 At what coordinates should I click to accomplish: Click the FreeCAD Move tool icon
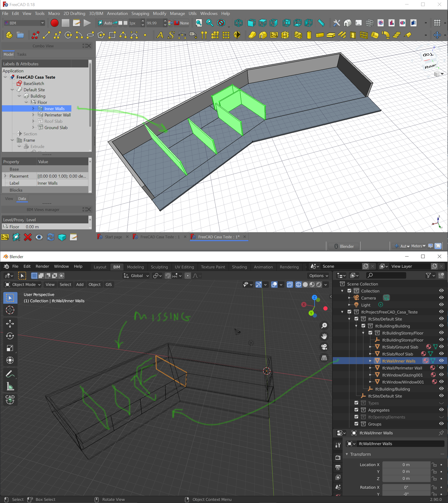click(x=437, y=35)
